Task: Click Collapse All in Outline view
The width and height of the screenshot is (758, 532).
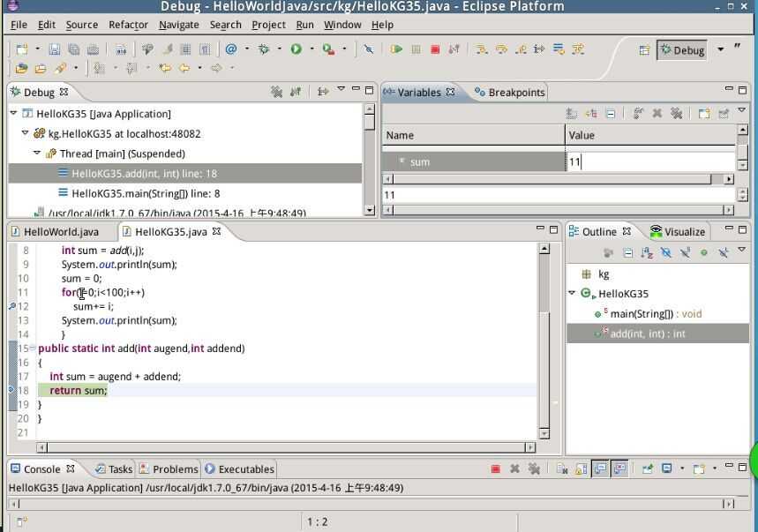Action: [x=627, y=252]
